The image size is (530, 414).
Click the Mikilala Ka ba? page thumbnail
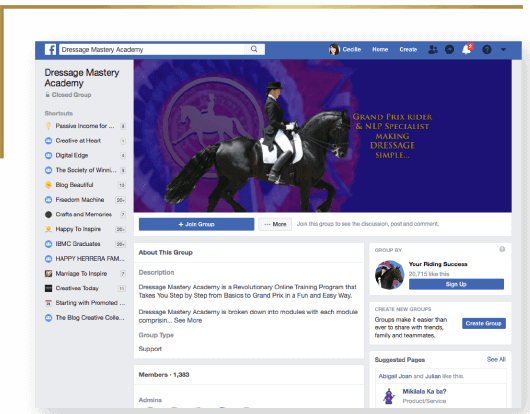pyautogui.click(x=389, y=396)
